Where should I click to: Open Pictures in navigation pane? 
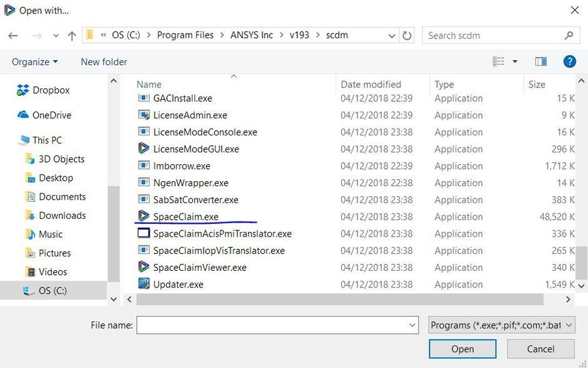[x=55, y=253]
